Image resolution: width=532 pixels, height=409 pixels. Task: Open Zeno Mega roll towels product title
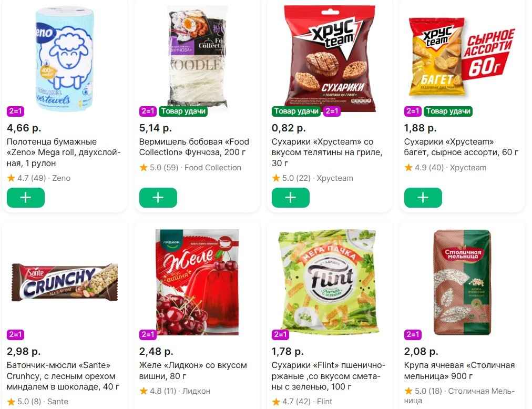click(x=64, y=152)
